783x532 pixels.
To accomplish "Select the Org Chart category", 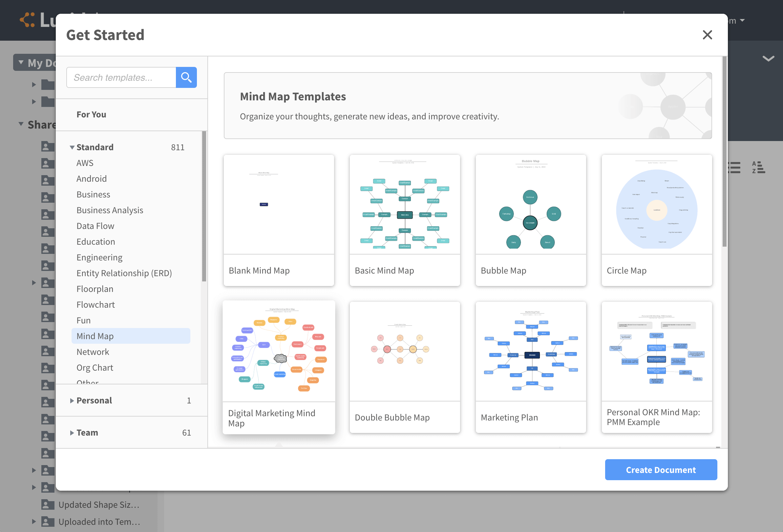I will 95,368.
